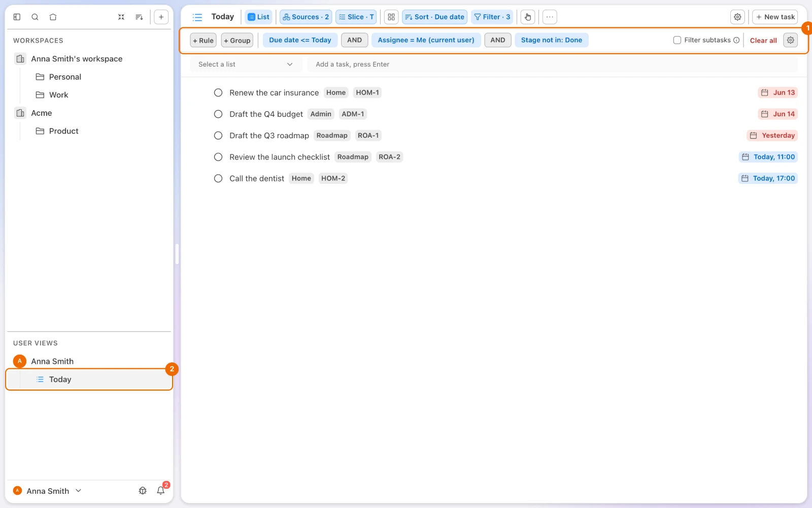This screenshot has width=812, height=508.
Task: Switch to the List view tab
Action: 259,17
